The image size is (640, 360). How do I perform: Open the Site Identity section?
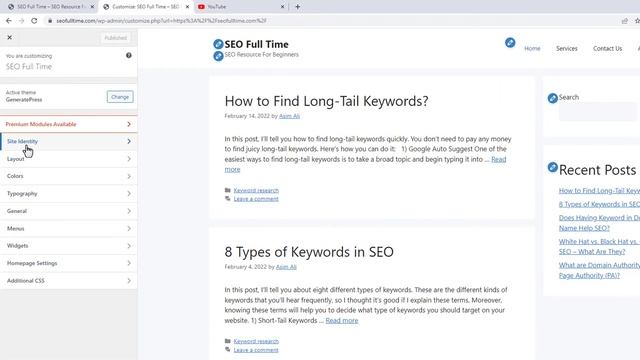(69, 141)
